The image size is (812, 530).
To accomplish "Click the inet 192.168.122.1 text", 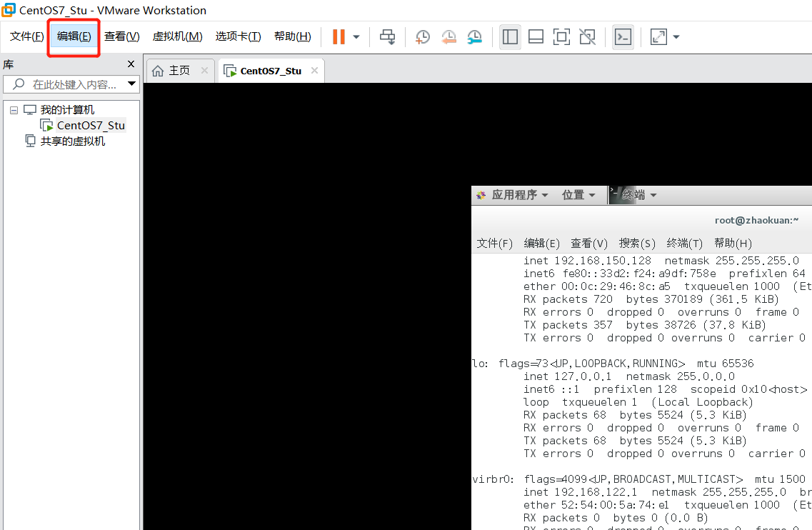I will (581, 492).
